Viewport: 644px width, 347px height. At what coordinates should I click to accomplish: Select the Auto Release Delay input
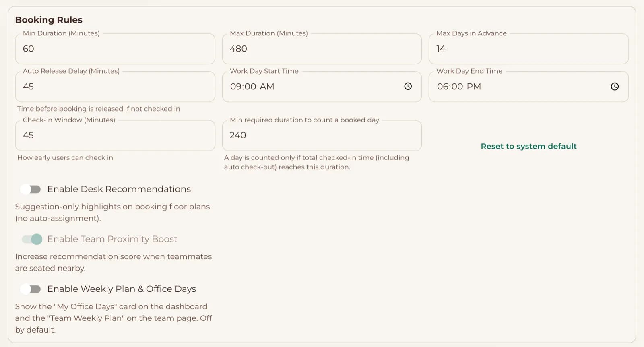[x=115, y=87]
